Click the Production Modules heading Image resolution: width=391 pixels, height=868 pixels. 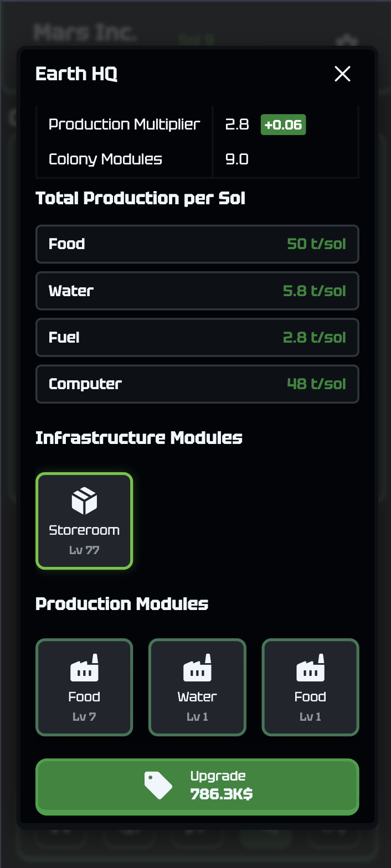(x=122, y=603)
